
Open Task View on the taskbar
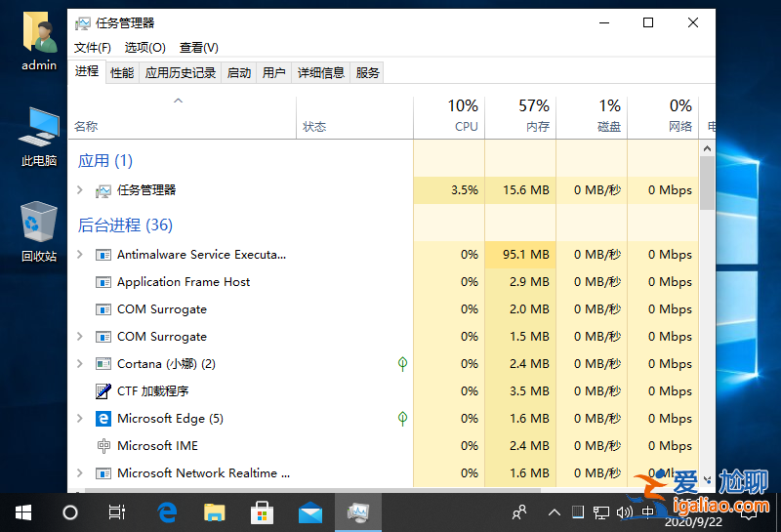tap(117, 512)
